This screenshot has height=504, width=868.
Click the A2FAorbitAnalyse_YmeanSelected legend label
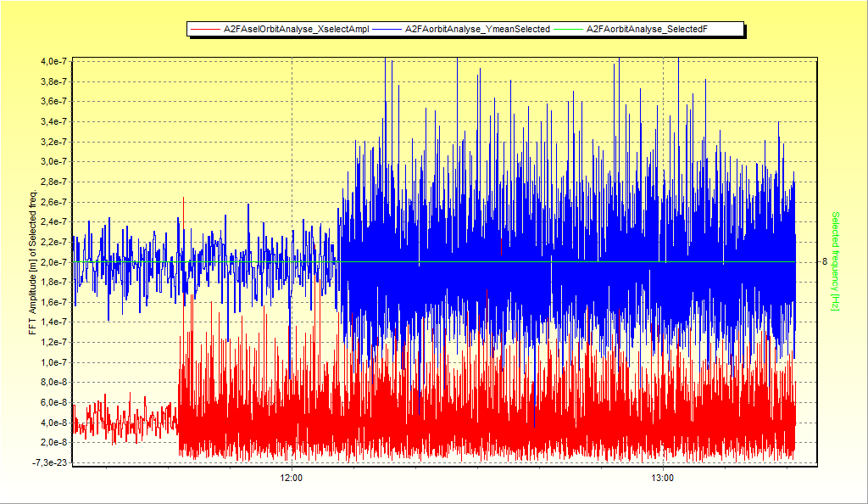point(477,30)
